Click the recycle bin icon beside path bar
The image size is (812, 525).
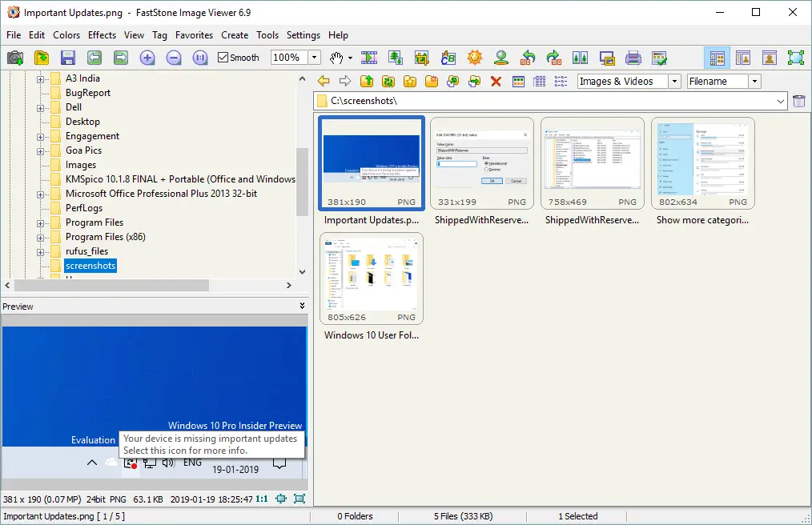(799, 101)
